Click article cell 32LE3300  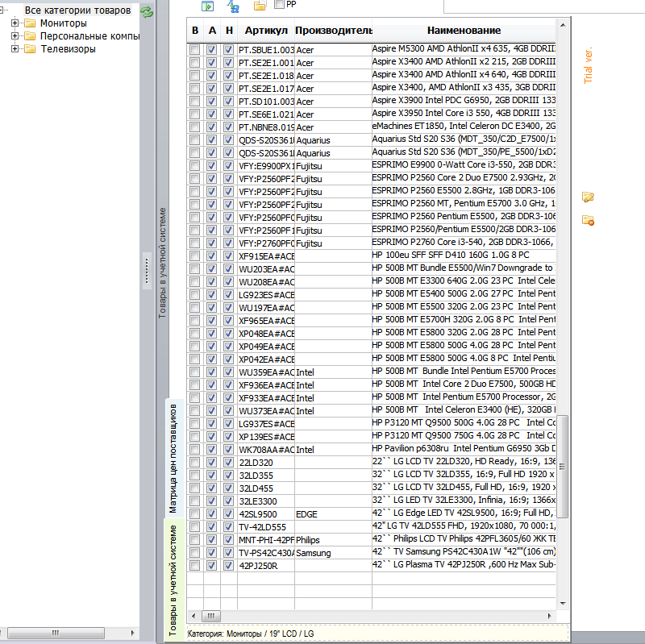266,501
